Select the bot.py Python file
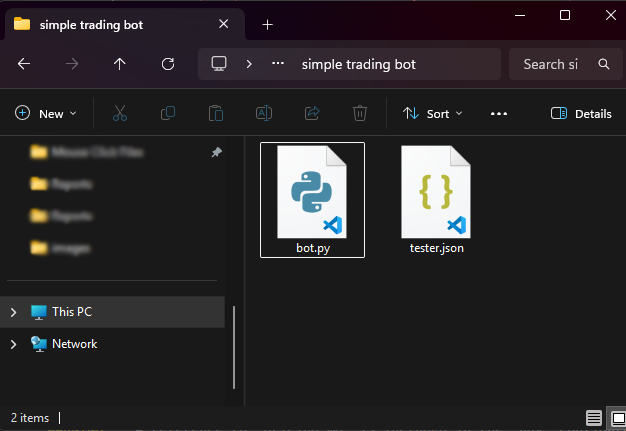The height and width of the screenshot is (431, 626). pyautogui.click(x=312, y=199)
